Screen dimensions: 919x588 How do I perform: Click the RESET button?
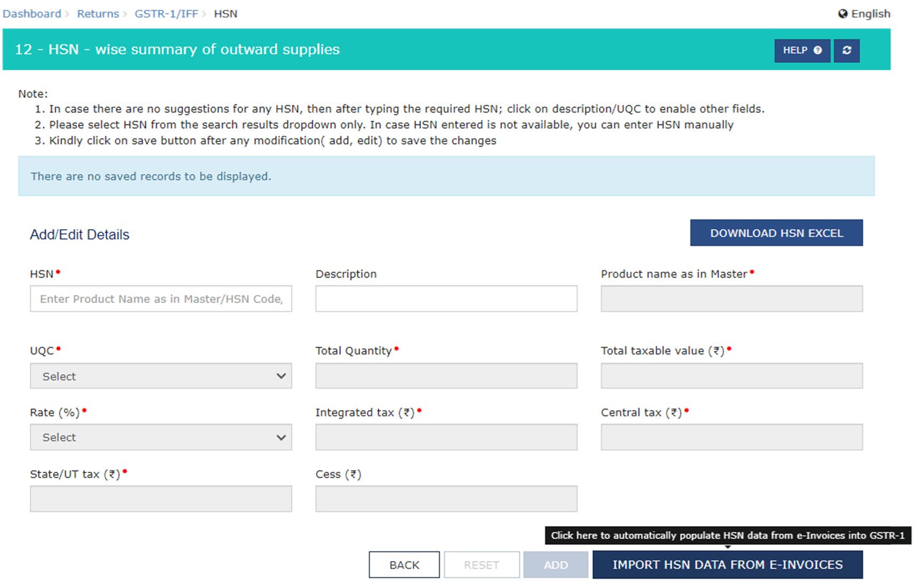(481, 565)
